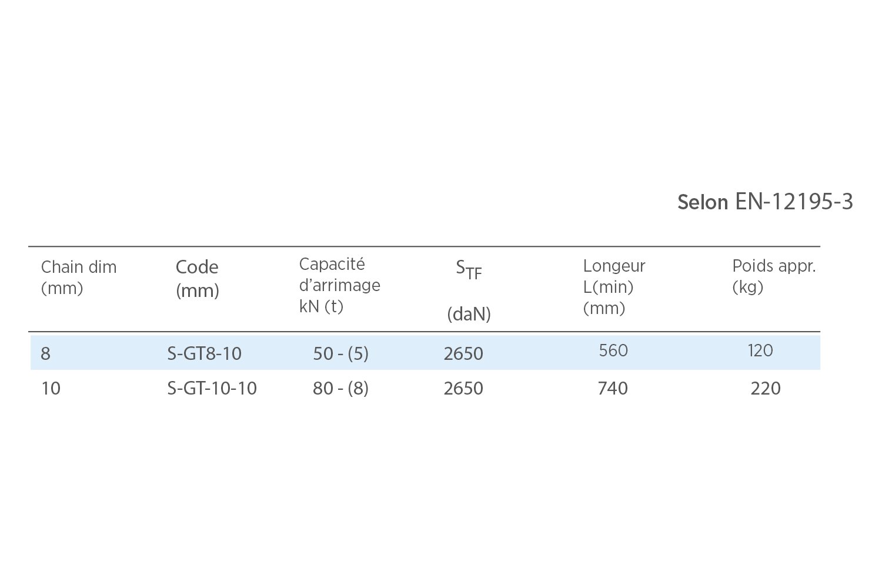Select the '80 - (8)' capacity value

340,388
